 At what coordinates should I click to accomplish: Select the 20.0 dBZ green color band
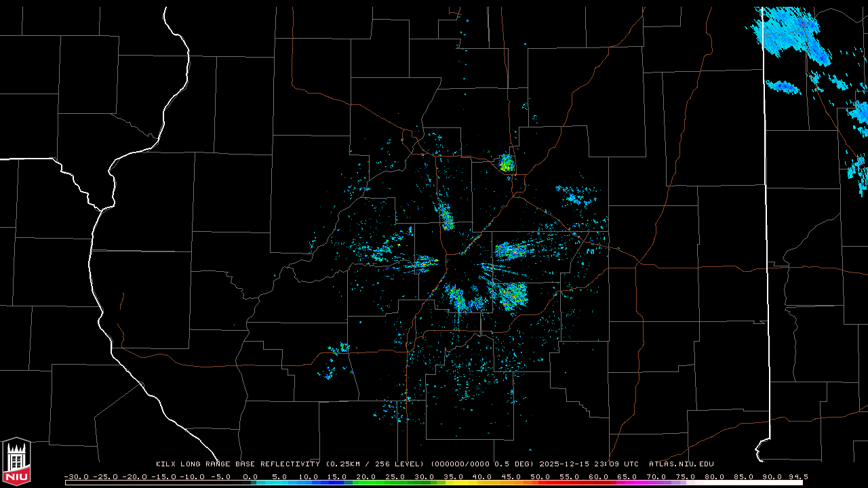coord(366,483)
